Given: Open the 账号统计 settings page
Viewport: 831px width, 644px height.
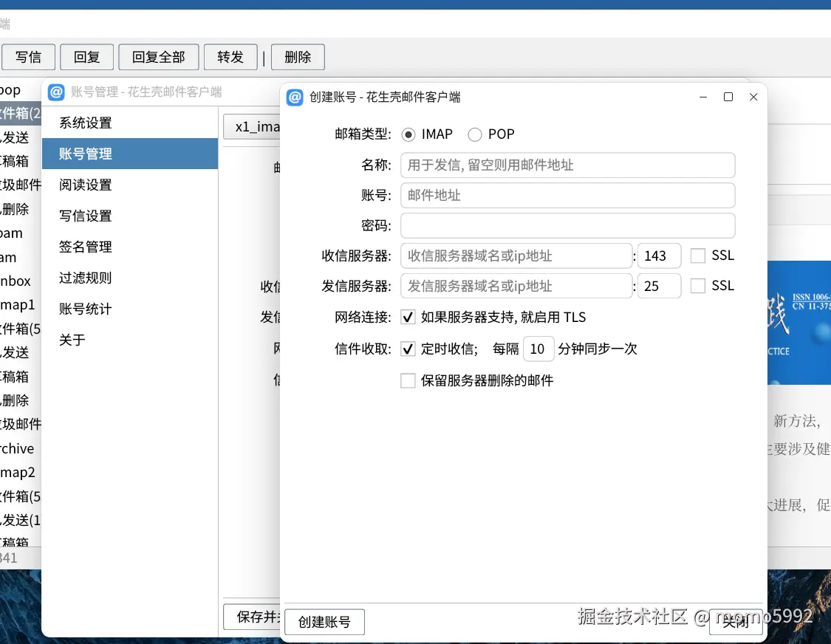Looking at the screenshot, I should (83, 309).
